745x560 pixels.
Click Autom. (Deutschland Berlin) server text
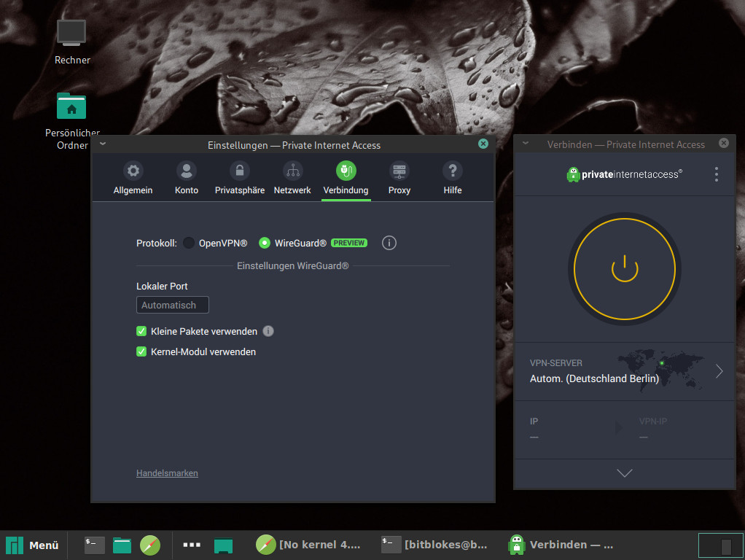tap(594, 378)
